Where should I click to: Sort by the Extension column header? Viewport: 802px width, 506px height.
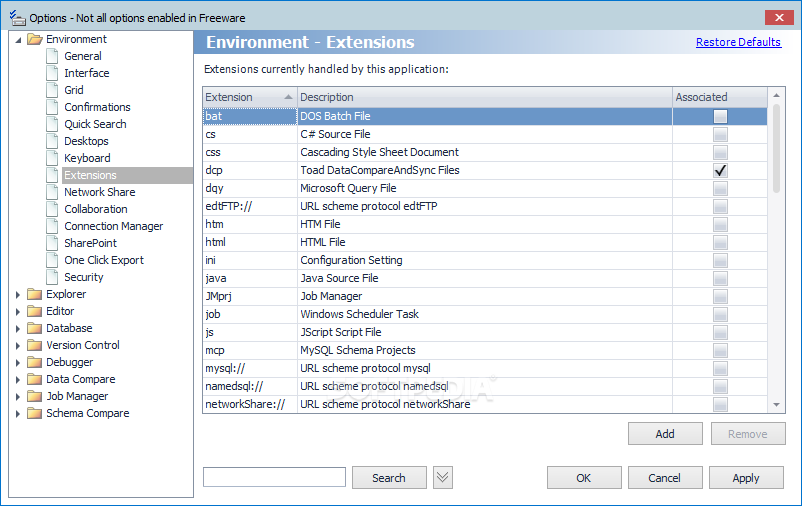pyautogui.click(x=250, y=97)
